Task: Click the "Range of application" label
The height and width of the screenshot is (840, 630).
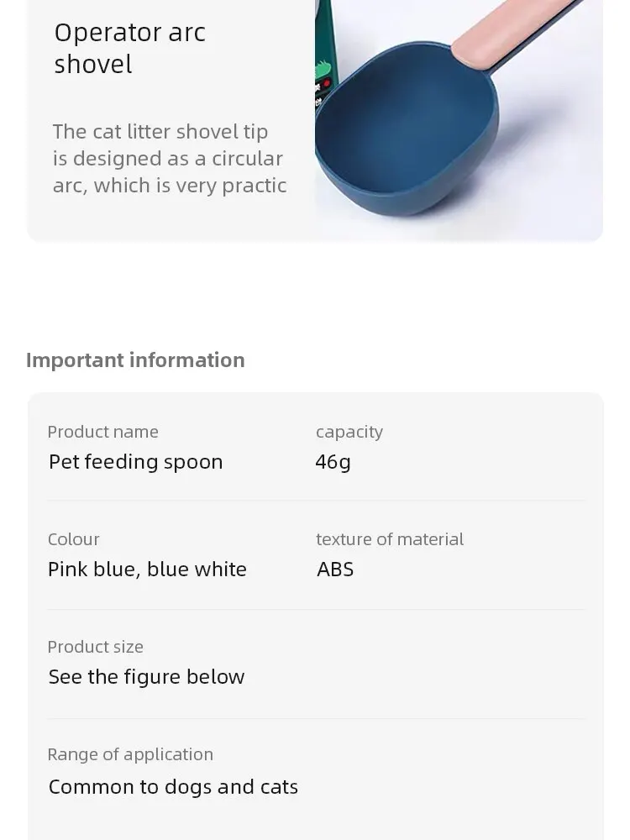Action: pyautogui.click(x=130, y=754)
